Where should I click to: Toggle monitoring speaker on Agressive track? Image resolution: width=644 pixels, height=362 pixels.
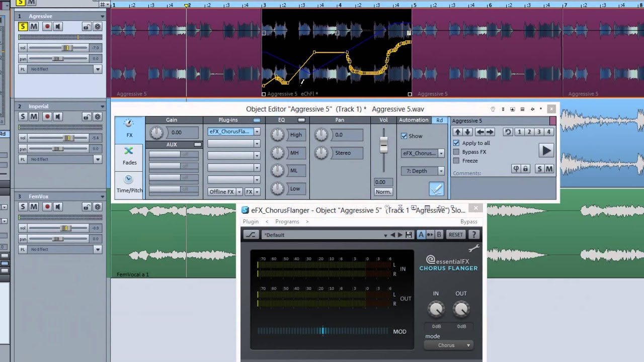click(x=58, y=27)
